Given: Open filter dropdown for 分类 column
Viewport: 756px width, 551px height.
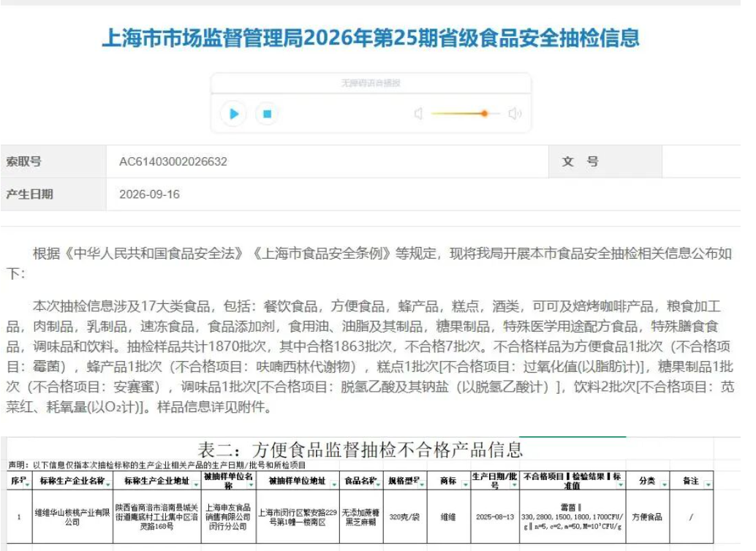Looking at the screenshot, I should (x=665, y=484).
